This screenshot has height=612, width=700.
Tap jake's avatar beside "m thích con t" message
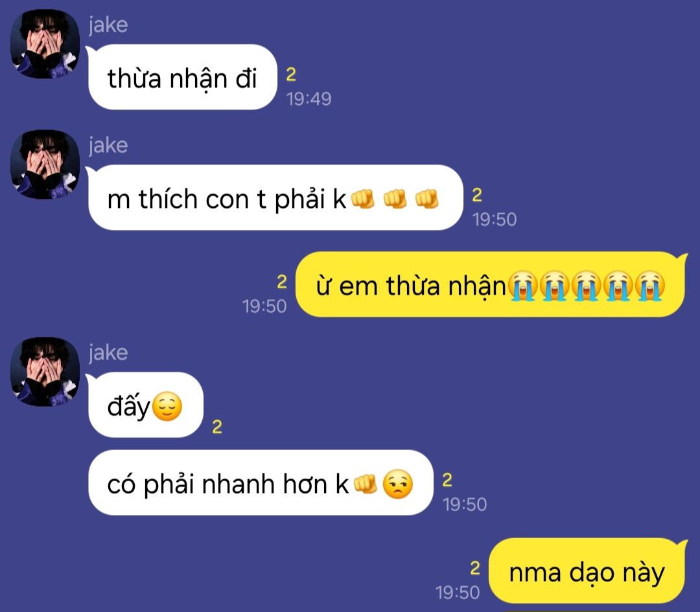(45, 164)
